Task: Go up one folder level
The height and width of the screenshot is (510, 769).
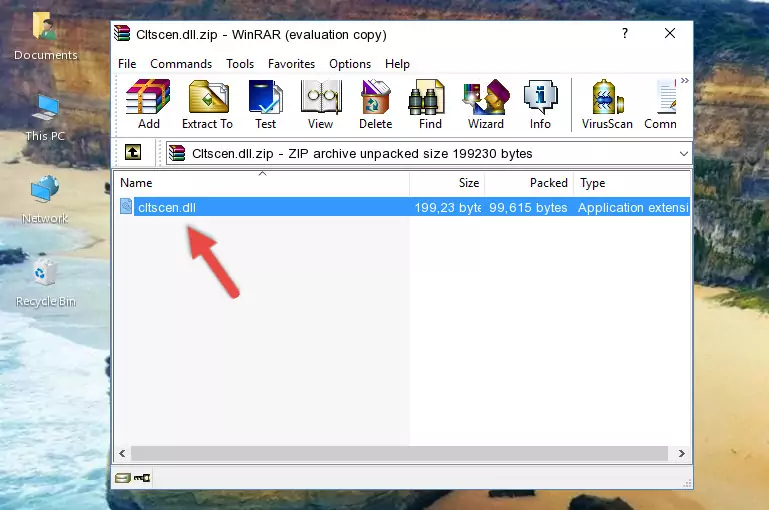Action: [x=133, y=152]
